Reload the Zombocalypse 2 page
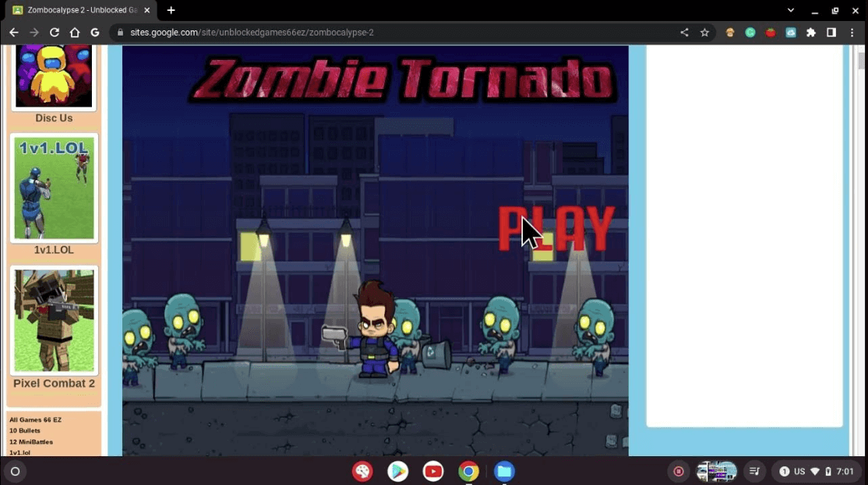 [x=55, y=33]
